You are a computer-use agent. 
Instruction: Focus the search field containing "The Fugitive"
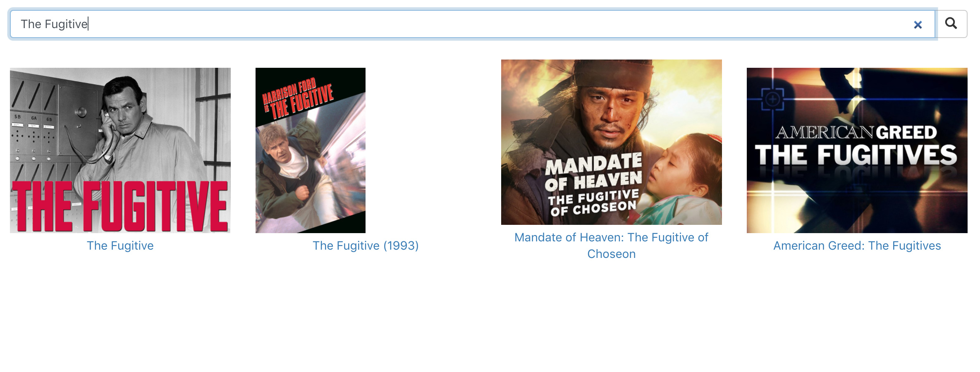tap(473, 24)
